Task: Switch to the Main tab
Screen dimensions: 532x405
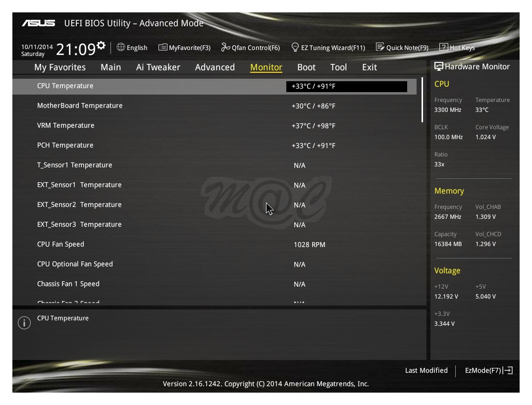Action: [x=110, y=67]
